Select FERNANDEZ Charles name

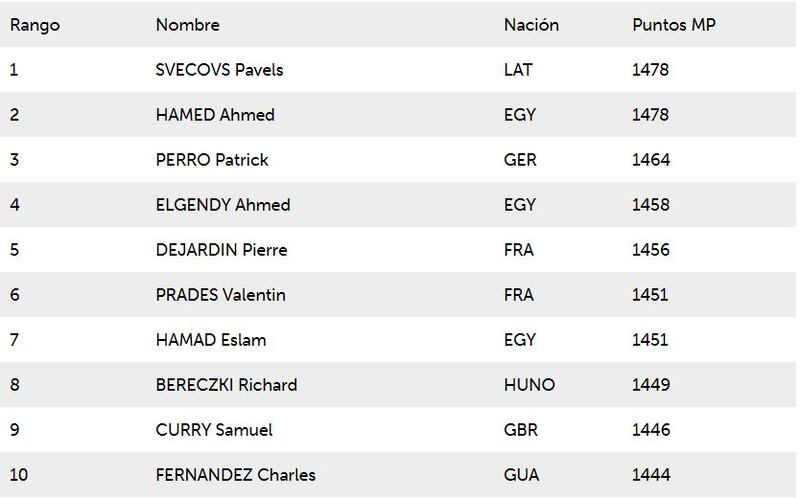(x=236, y=475)
